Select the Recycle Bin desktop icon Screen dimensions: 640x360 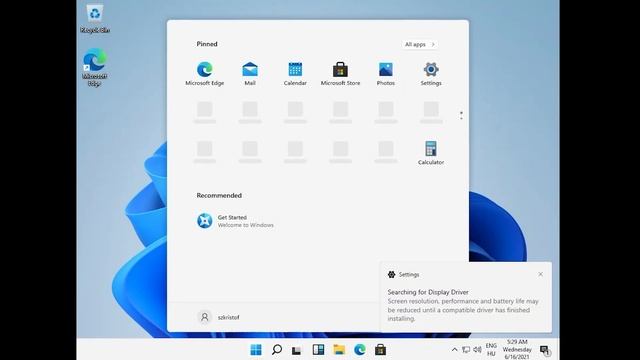pyautogui.click(x=95, y=19)
